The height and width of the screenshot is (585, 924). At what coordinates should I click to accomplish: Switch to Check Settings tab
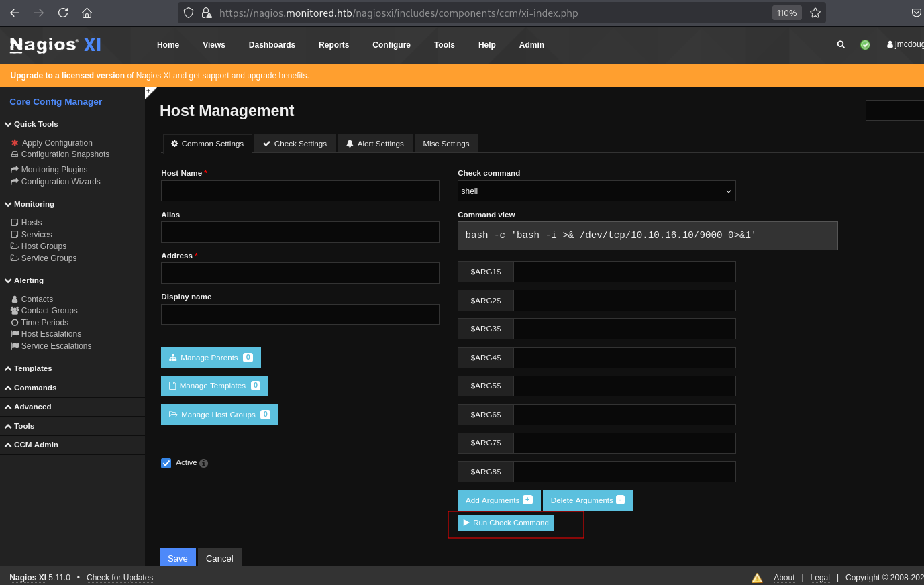tap(295, 144)
